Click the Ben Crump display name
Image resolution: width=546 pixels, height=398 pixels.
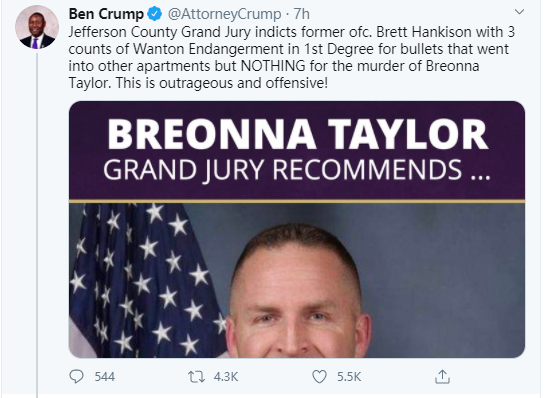click(x=106, y=14)
